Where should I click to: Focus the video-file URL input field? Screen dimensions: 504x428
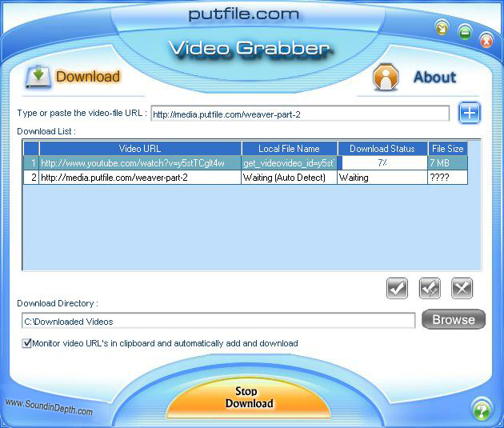point(300,114)
